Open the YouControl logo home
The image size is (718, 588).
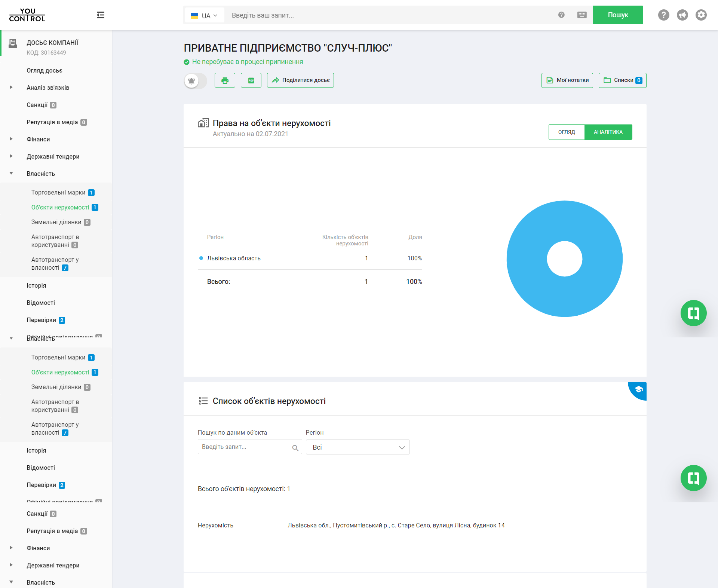tap(27, 15)
